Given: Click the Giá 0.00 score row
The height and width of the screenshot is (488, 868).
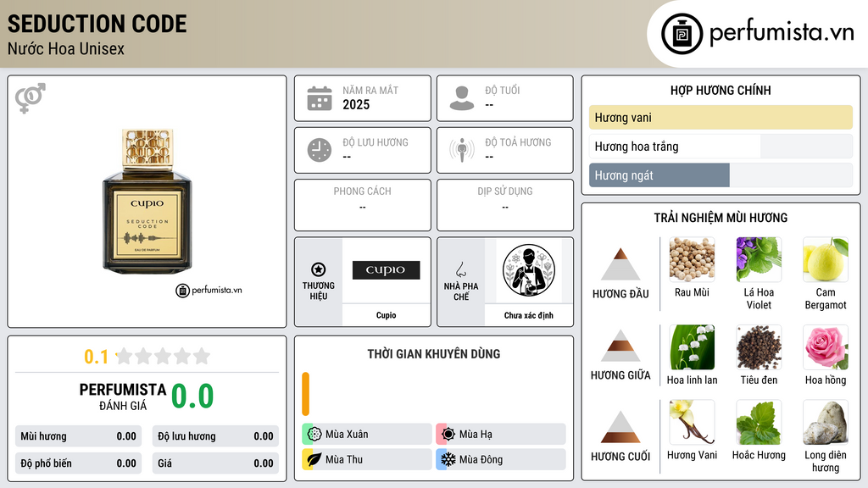Looking at the screenshot, I should [215, 463].
